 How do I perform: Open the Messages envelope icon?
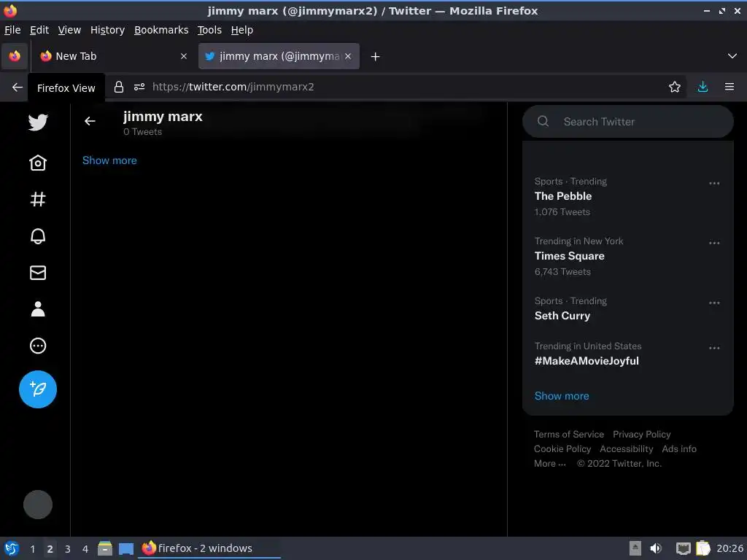(x=38, y=273)
